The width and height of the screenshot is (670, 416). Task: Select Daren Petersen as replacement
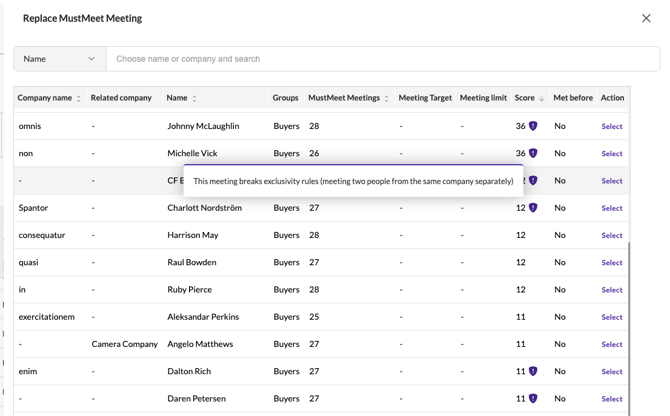[x=611, y=399]
